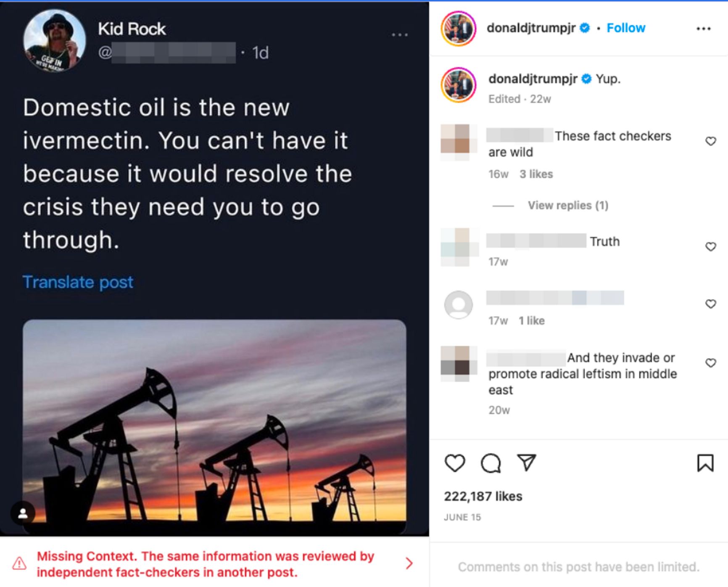Like the 'These fact checkers are wild' comment
This screenshot has width=728, height=587.
pyautogui.click(x=710, y=141)
